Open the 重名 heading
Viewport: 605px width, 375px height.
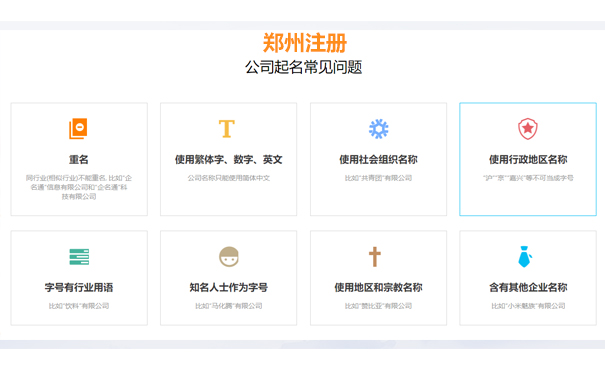[79, 159]
